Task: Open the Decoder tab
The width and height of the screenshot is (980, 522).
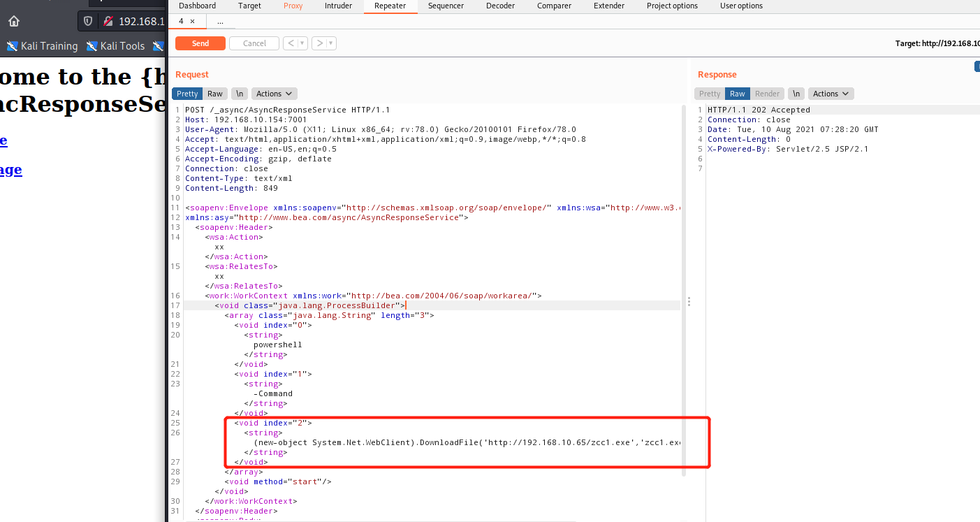Action: click(500, 6)
